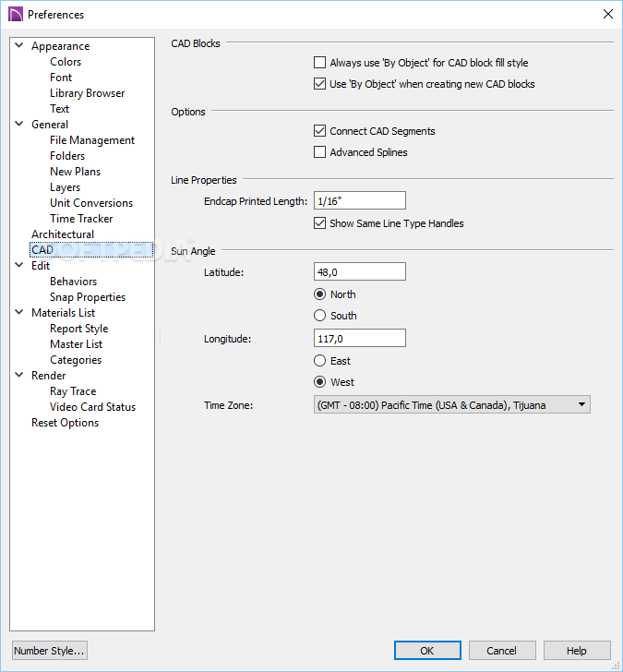Choose West longitude radio button

(x=319, y=381)
